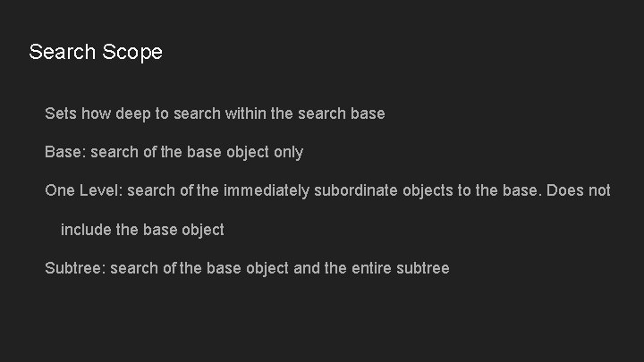Click the word "Search" in the title
The width and height of the screenshot is (644, 362).
63,52
